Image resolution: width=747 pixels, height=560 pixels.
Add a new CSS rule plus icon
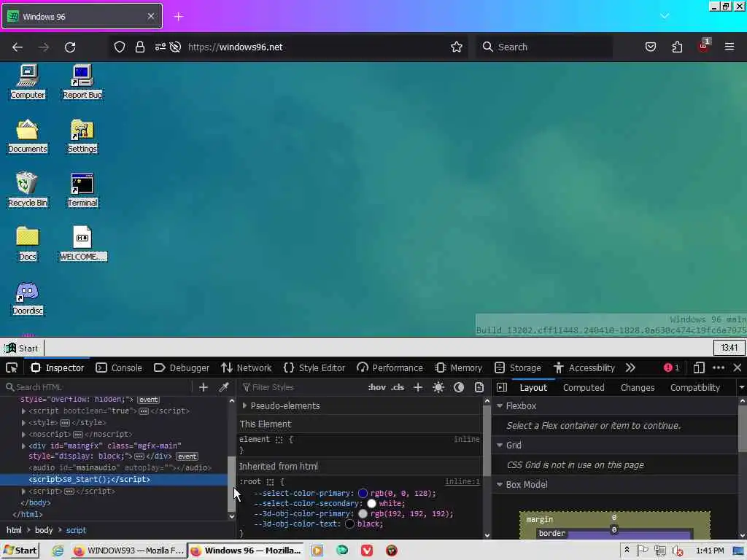tap(418, 387)
